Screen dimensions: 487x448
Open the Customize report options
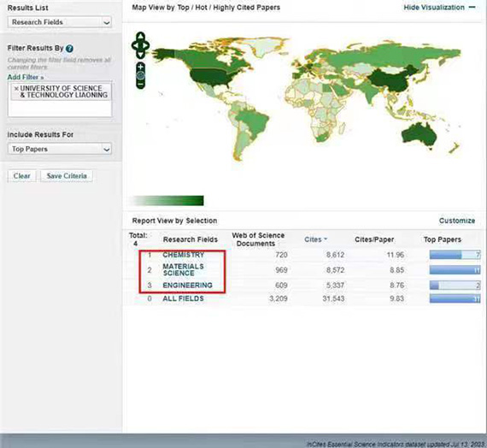[457, 221]
